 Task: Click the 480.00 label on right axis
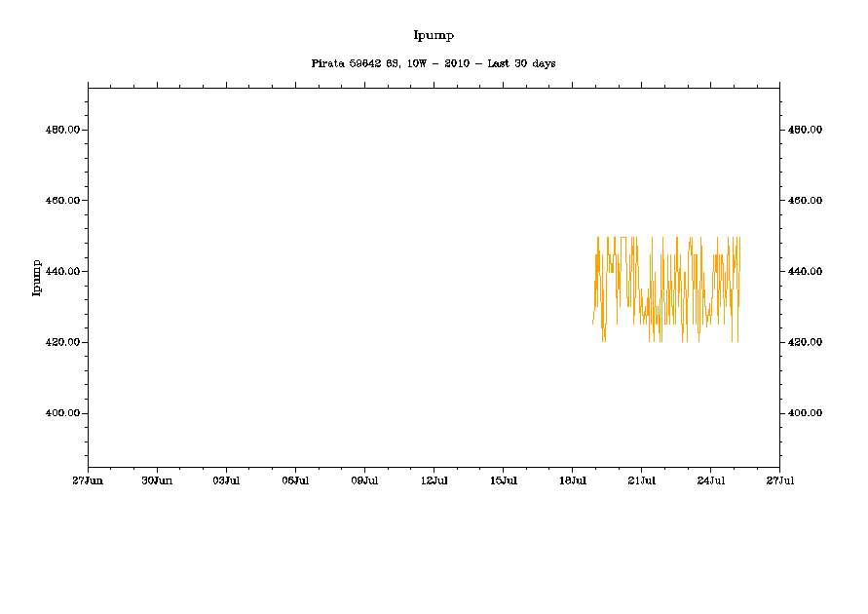(806, 130)
